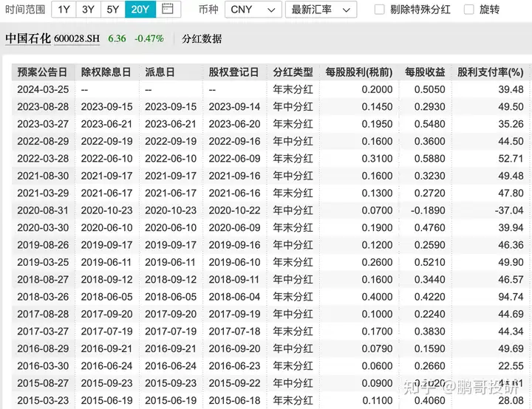This screenshot has width=532, height=409.
Task: Click the 分红数据 heading
Action: coord(202,38)
